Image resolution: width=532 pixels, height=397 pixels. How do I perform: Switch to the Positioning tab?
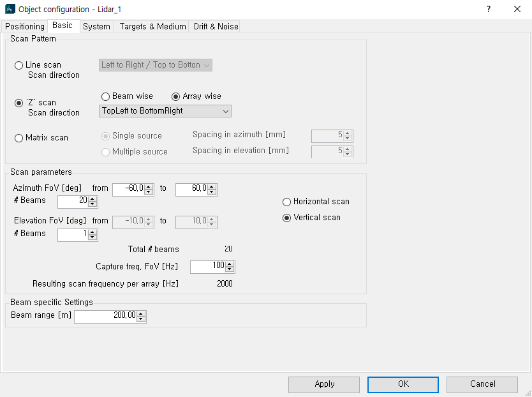coord(24,27)
